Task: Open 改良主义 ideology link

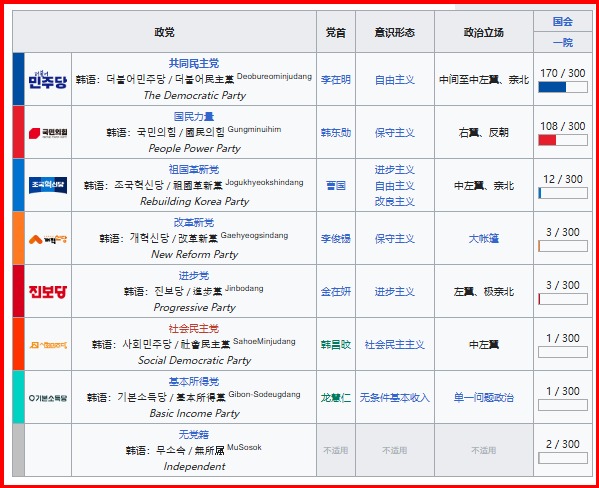Action: [x=395, y=201]
